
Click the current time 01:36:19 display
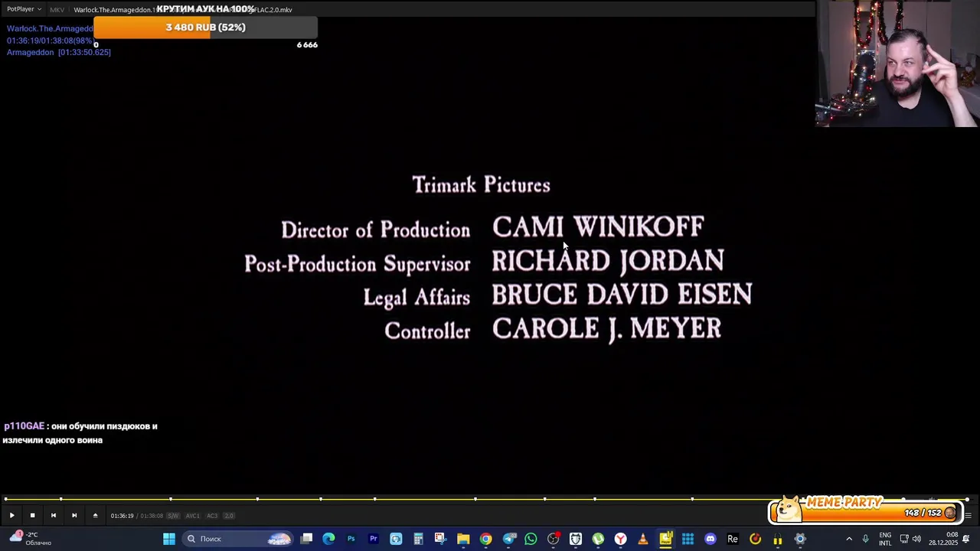pyautogui.click(x=122, y=516)
